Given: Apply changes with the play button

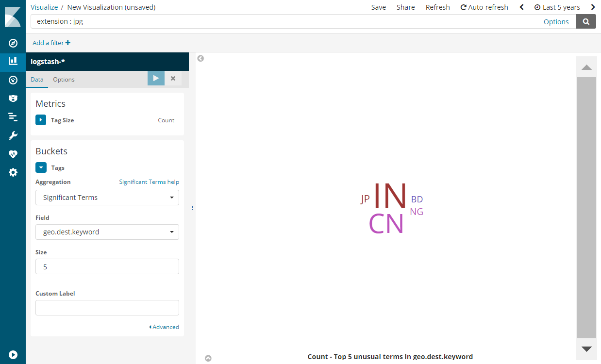Looking at the screenshot, I should [x=156, y=78].
